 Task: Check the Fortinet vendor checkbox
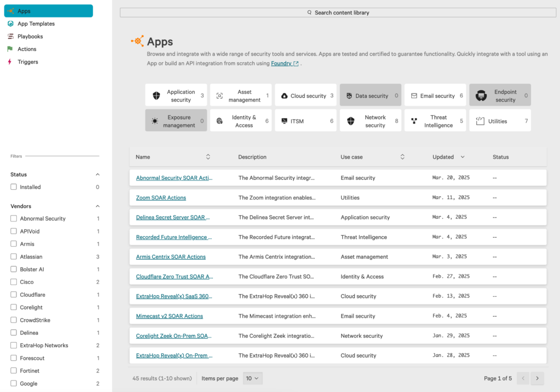[14, 371]
